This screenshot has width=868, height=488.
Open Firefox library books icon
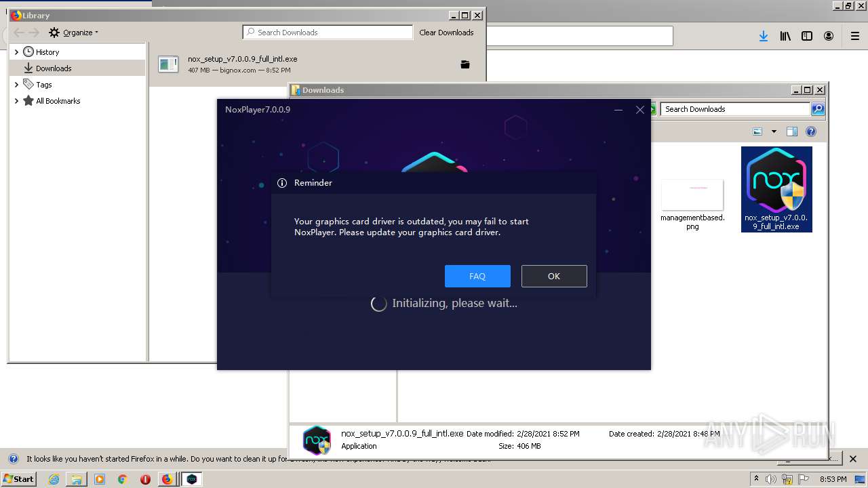tap(785, 37)
